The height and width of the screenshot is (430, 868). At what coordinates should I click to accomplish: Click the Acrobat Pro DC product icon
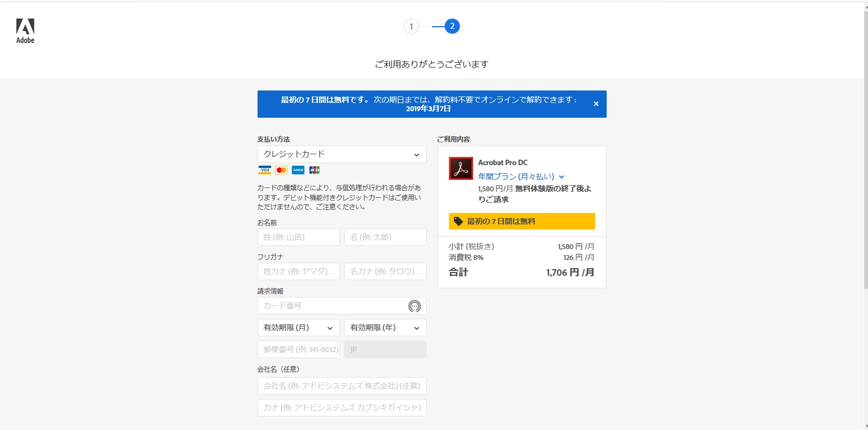pyautogui.click(x=461, y=168)
